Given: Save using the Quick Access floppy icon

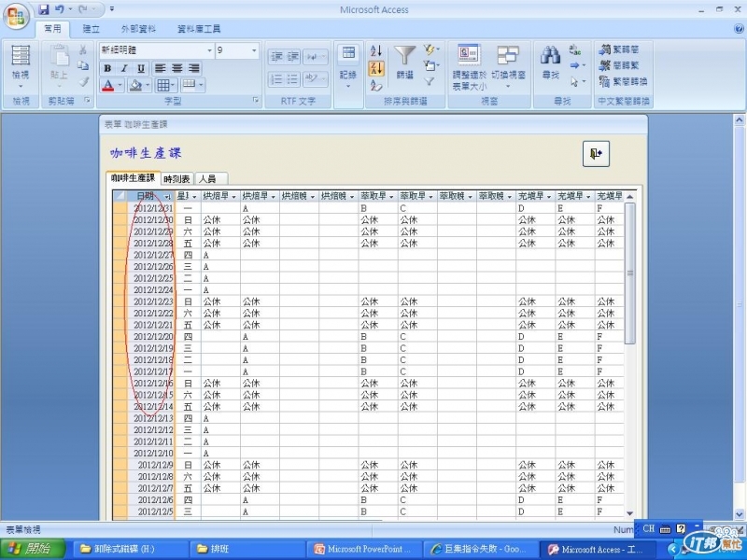Looking at the screenshot, I should [x=44, y=9].
